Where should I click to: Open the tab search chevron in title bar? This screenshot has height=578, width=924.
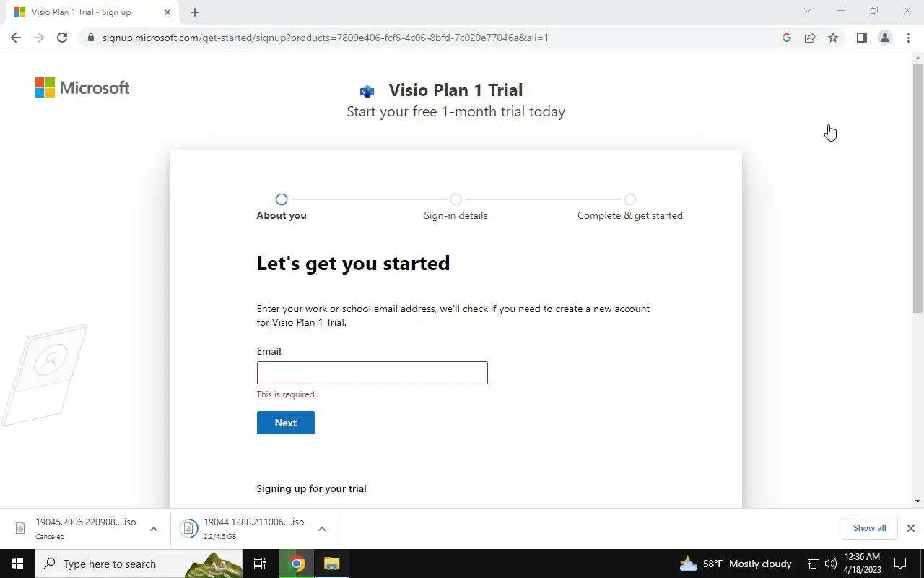click(x=808, y=11)
